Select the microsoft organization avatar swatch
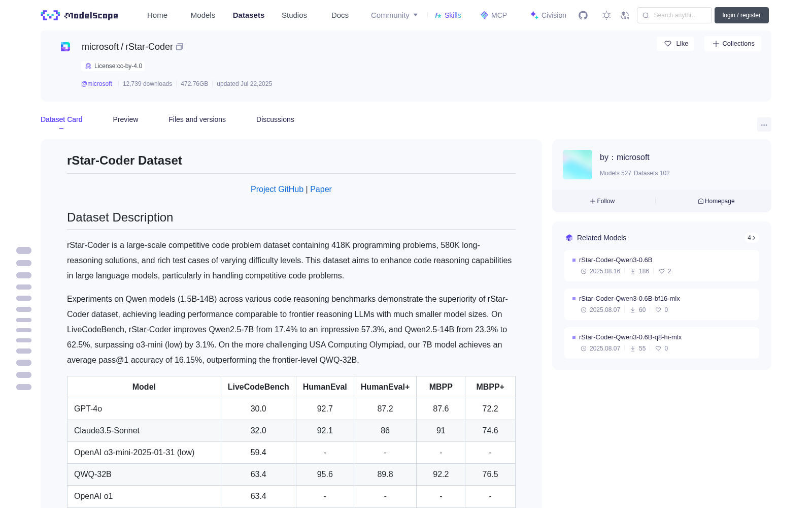The height and width of the screenshot is (508, 812). point(578,165)
